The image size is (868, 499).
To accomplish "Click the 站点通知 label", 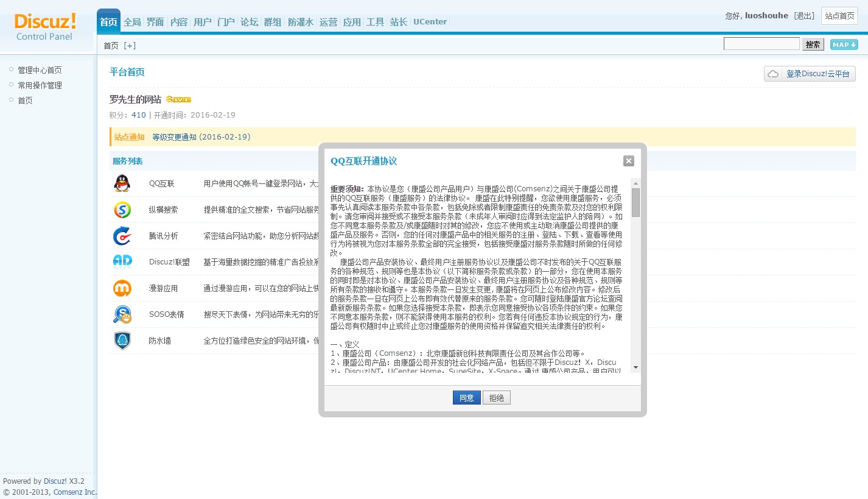I will [x=130, y=137].
